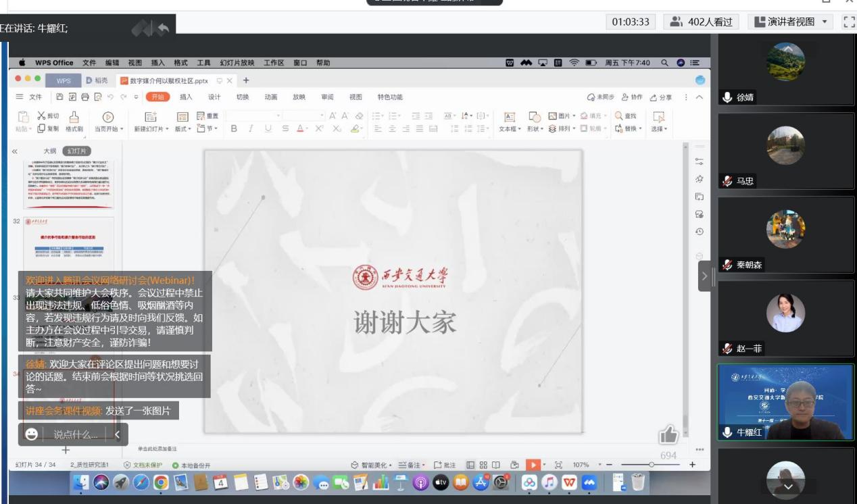This screenshot has height=504, width=857.
Task: Click the 新建幻灯片 new slide icon
Action: point(150,117)
